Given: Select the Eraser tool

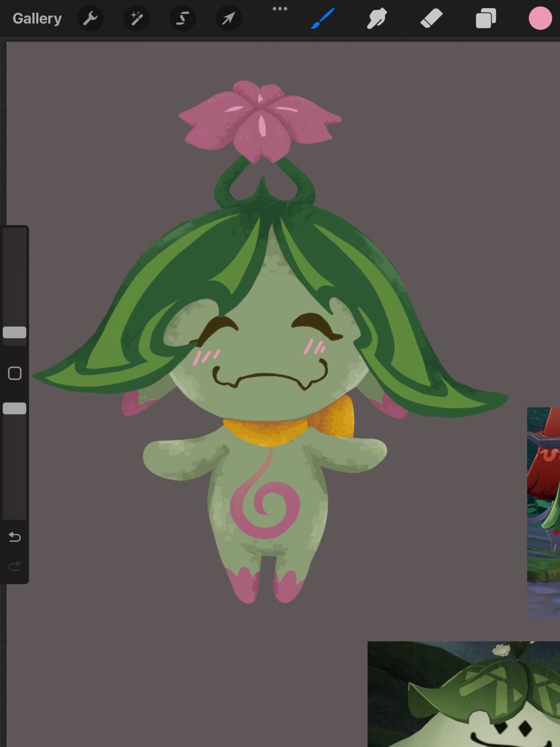Looking at the screenshot, I should [x=432, y=19].
